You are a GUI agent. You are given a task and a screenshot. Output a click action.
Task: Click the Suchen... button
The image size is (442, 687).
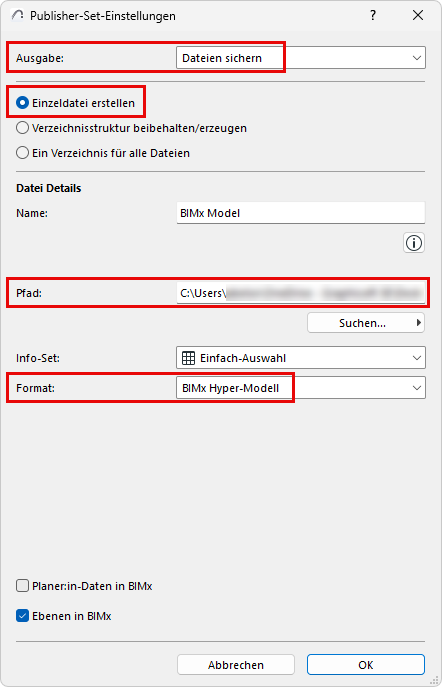click(366, 323)
